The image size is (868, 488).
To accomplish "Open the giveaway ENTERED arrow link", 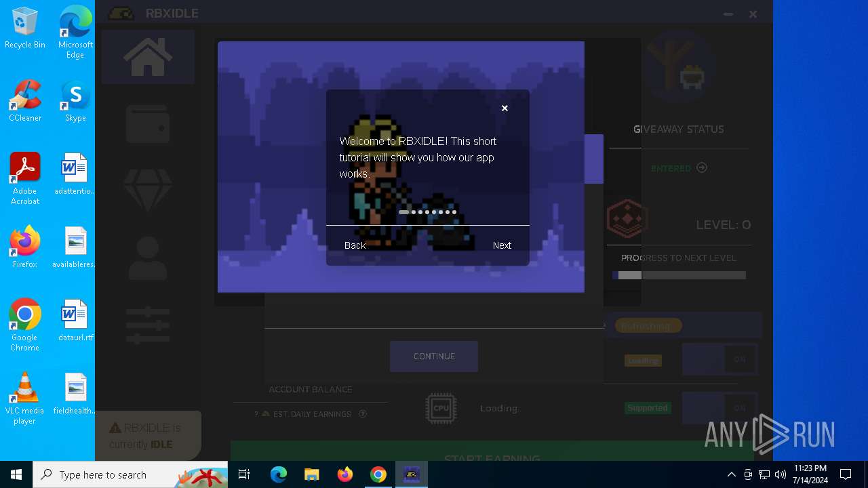I will click(702, 167).
